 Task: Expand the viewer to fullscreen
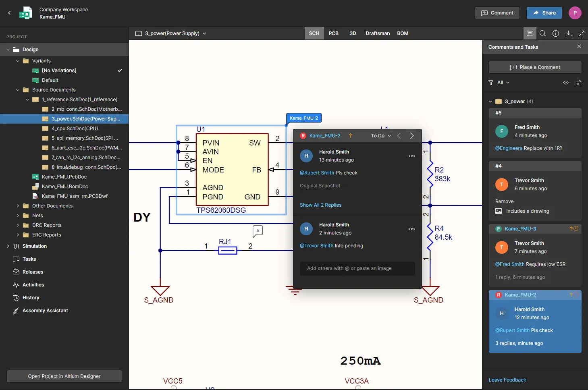(582, 33)
